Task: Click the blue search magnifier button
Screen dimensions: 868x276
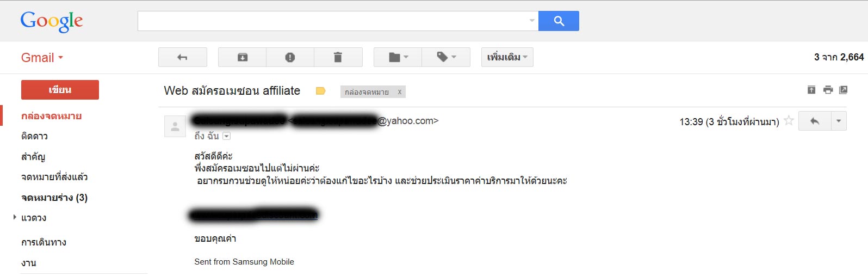Action: click(559, 21)
